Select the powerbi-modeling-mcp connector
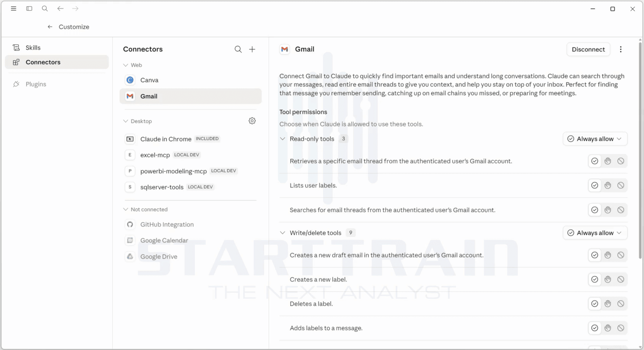Viewport: 644px width, 350px height. 191,171
